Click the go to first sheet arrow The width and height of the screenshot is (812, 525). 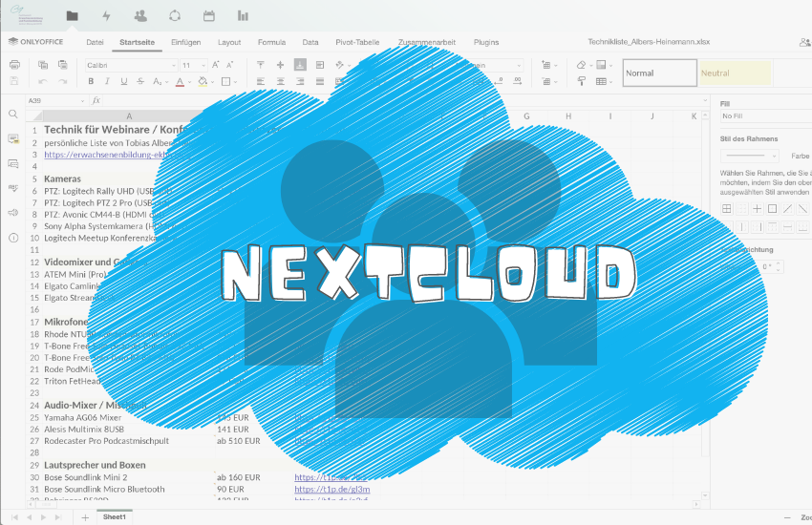[14, 517]
